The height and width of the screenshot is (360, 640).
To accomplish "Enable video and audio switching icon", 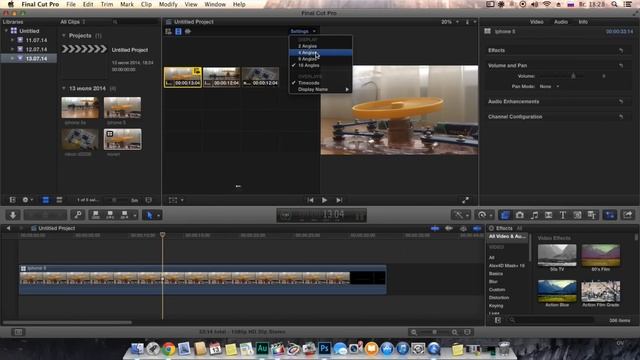I will coord(168,31).
